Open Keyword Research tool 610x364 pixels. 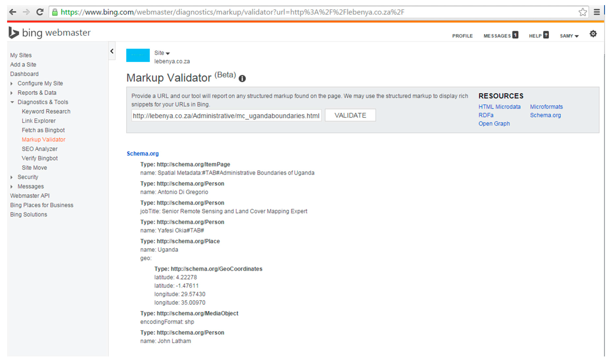tap(46, 111)
